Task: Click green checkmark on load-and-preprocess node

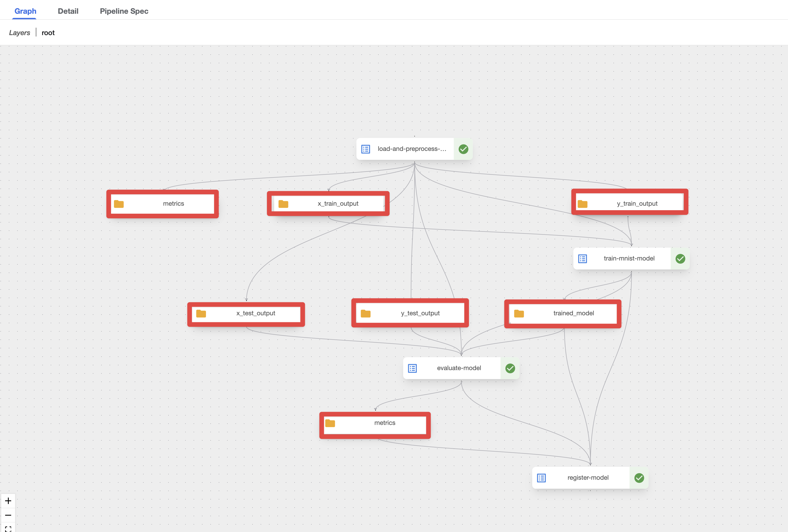Action: [x=463, y=149]
